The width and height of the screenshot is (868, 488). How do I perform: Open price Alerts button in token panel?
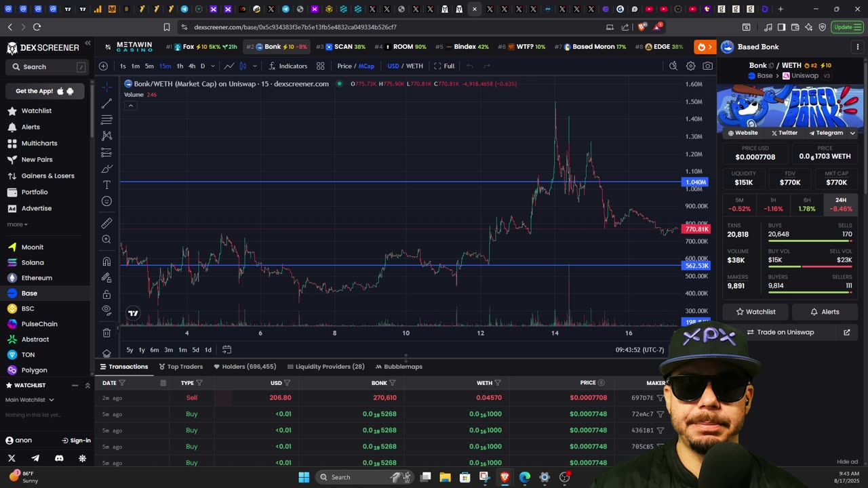(825, 312)
